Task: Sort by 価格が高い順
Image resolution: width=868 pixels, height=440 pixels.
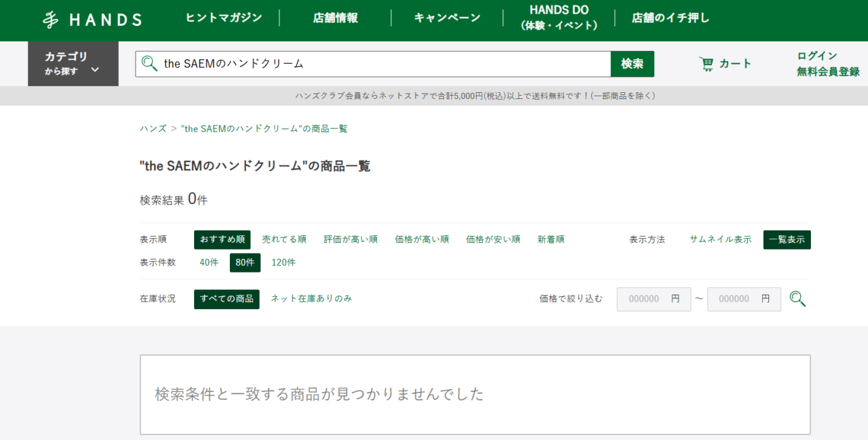Action: [x=422, y=240]
